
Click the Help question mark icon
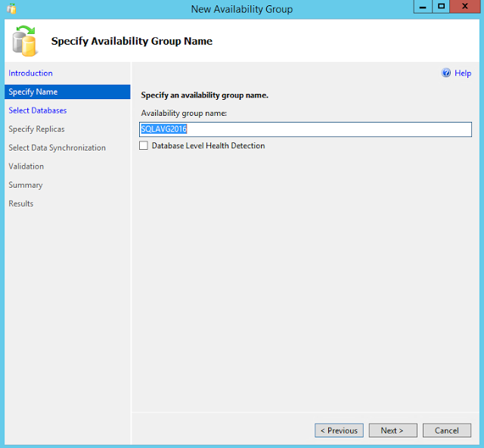(x=446, y=73)
